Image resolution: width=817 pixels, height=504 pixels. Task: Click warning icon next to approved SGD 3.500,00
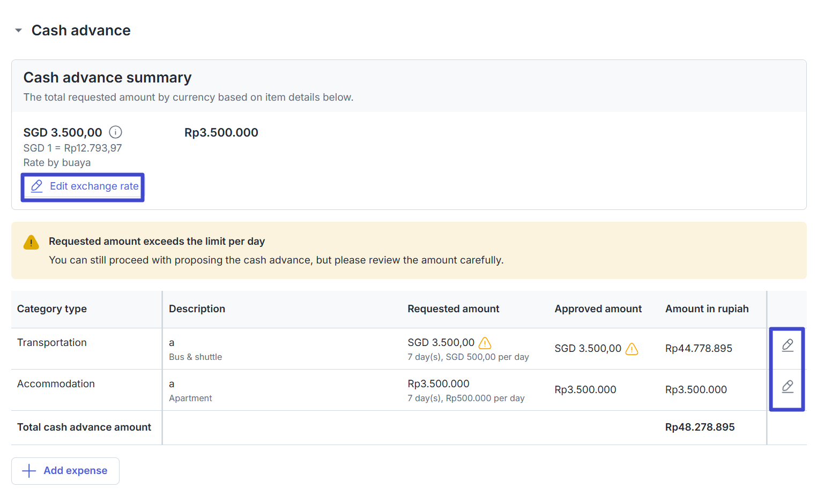pos(632,349)
